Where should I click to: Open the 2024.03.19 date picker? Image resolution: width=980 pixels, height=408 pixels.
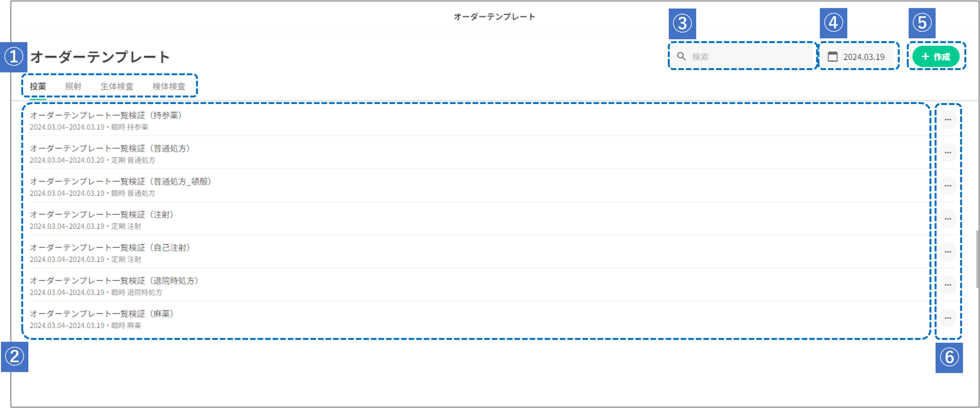[863, 57]
